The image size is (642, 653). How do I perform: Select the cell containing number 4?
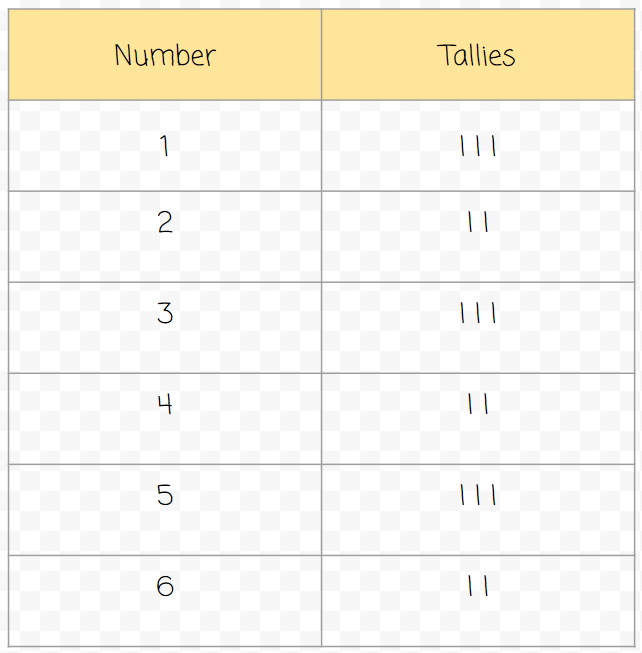click(165, 419)
